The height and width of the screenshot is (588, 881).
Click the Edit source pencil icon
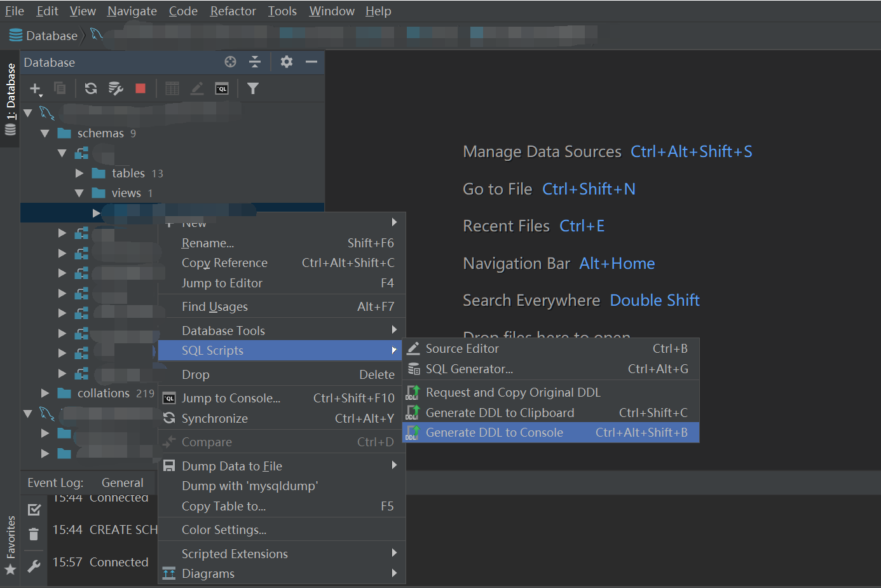click(x=197, y=88)
